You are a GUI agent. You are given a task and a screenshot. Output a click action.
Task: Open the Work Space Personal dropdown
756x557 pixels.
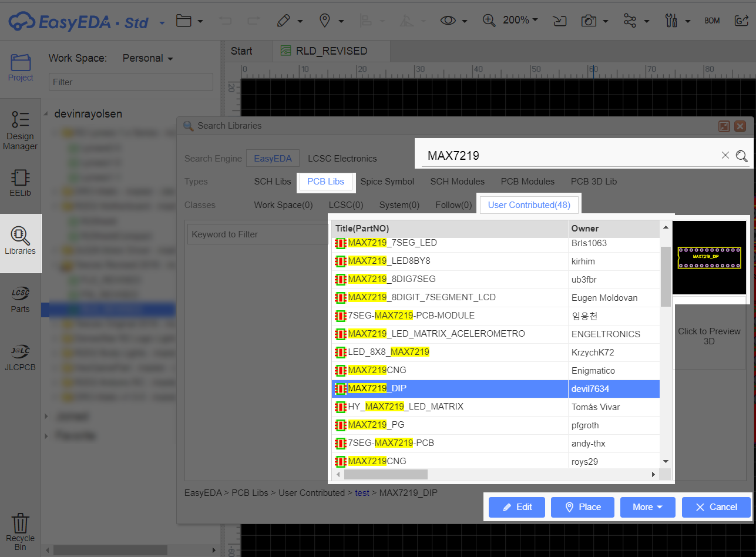coord(147,58)
